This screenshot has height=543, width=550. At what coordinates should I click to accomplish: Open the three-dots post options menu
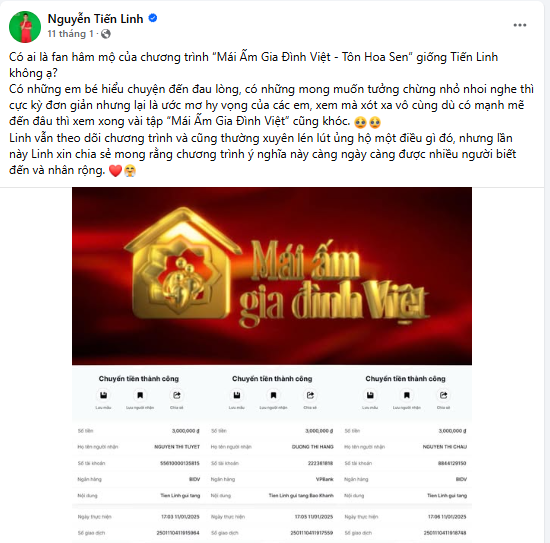[519, 25]
